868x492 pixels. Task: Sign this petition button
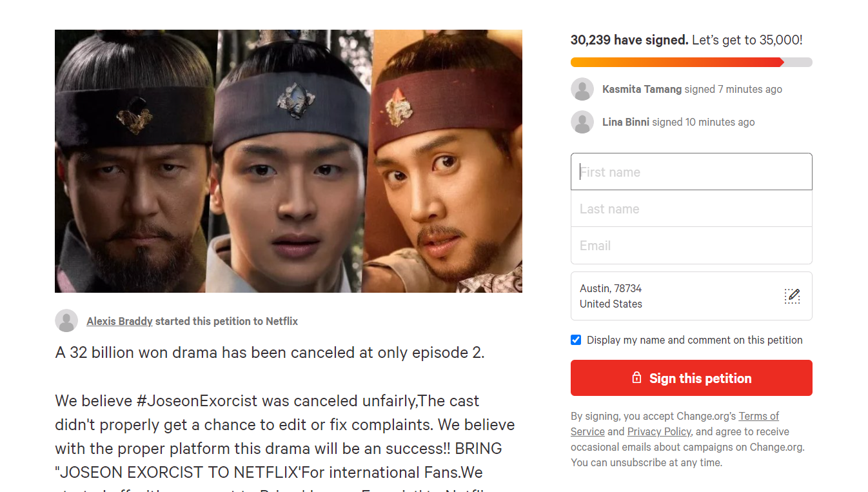pyautogui.click(x=691, y=378)
